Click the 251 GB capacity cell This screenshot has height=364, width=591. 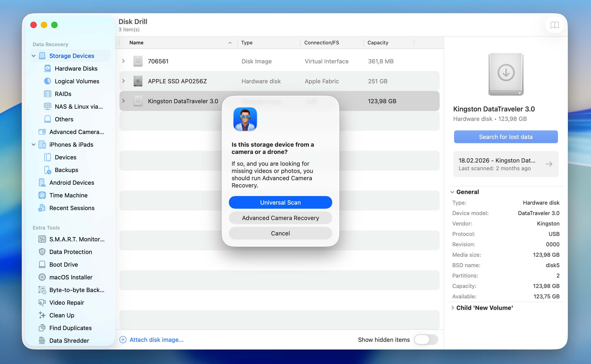pos(378,81)
